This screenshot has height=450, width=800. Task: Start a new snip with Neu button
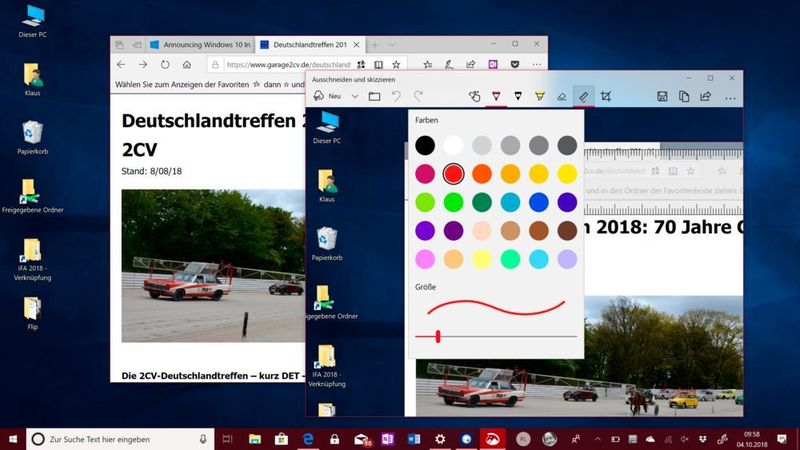[x=327, y=96]
